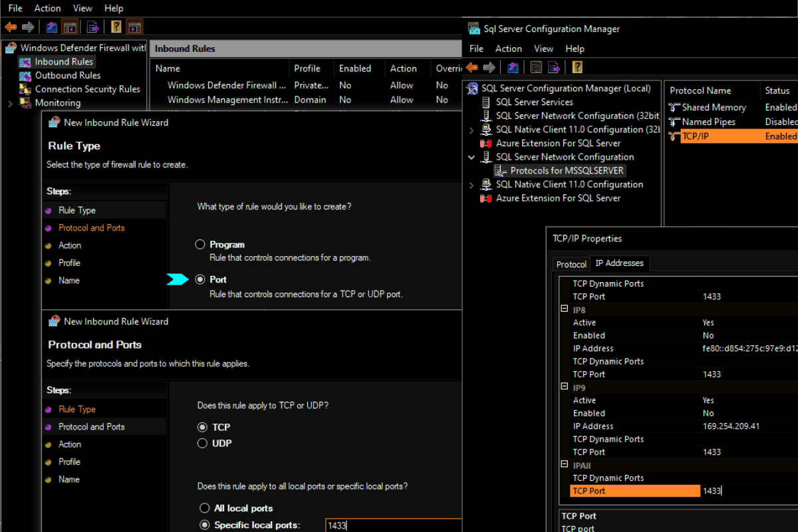The image size is (798, 532).
Task: Click Export List icon in the Firewall toolbar
Action: coord(92,27)
